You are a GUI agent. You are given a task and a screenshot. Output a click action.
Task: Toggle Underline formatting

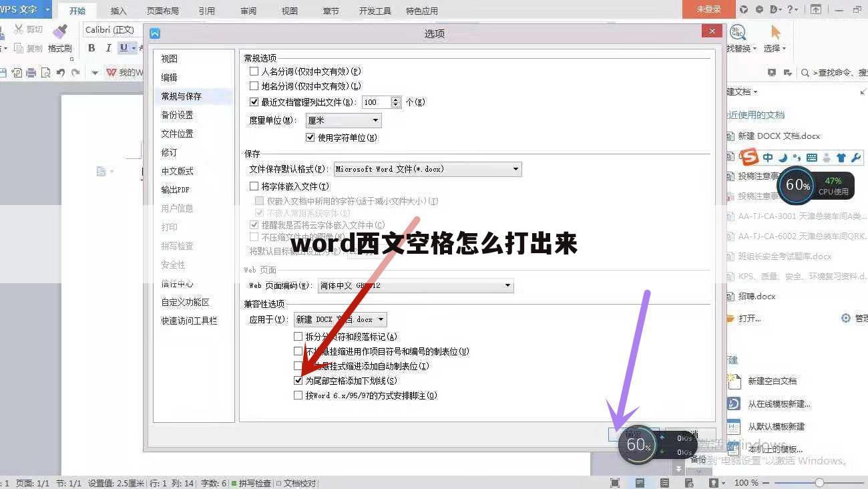[x=124, y=48]
